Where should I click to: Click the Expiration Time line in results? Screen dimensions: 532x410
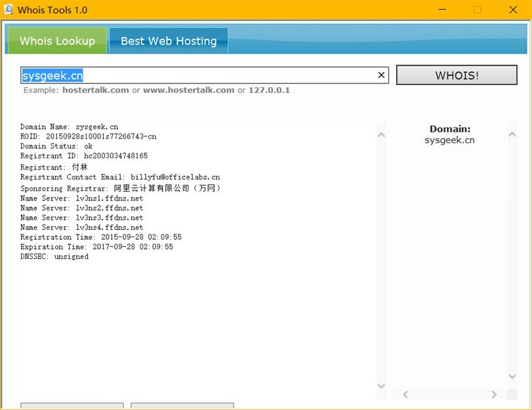click(97, 247)
